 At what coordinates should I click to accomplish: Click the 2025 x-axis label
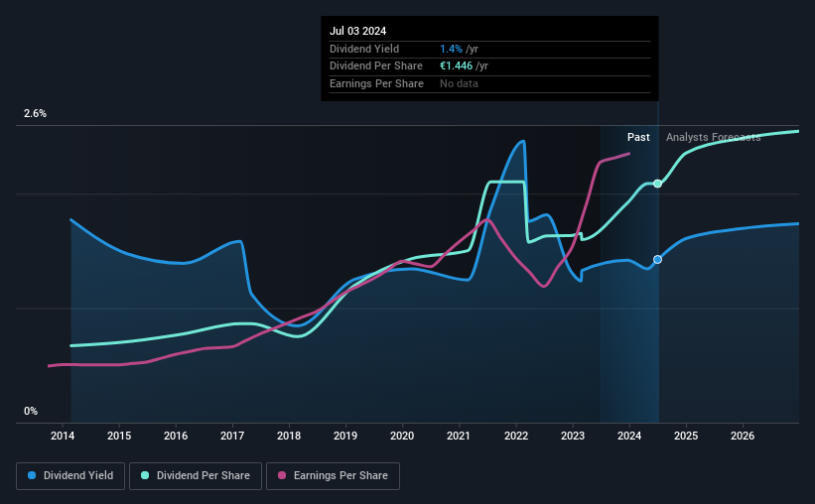[x=686, y=436]
